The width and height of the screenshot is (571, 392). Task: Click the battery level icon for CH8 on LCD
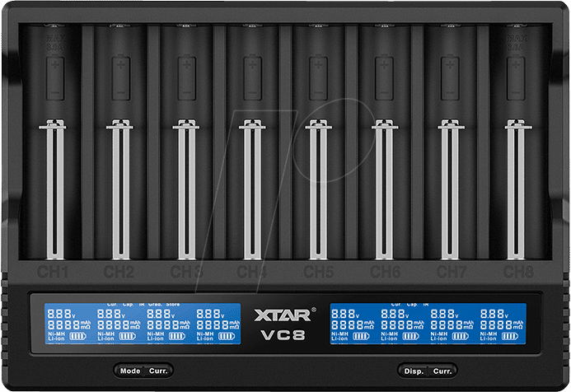510,335
